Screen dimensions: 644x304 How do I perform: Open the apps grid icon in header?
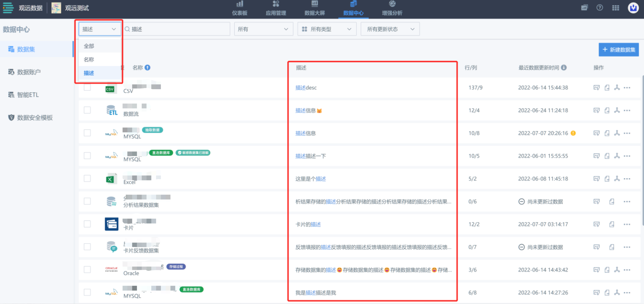pyautogui.click(x=615, y=8)
